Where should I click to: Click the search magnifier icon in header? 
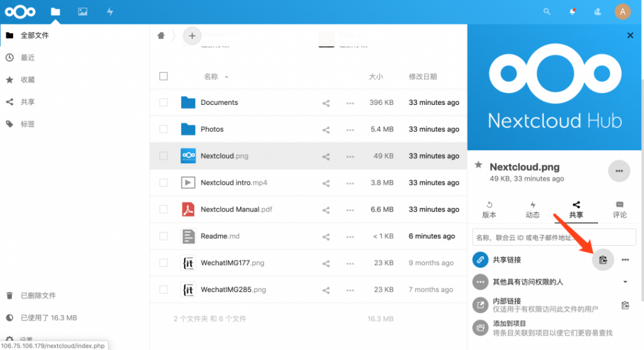[x=547, y=11]
